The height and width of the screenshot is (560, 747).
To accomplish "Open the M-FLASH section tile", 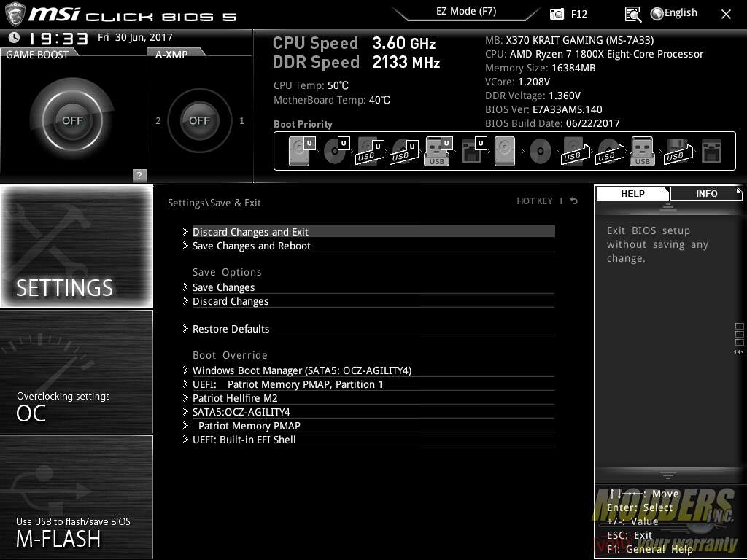I will click(x=77, y=497).
